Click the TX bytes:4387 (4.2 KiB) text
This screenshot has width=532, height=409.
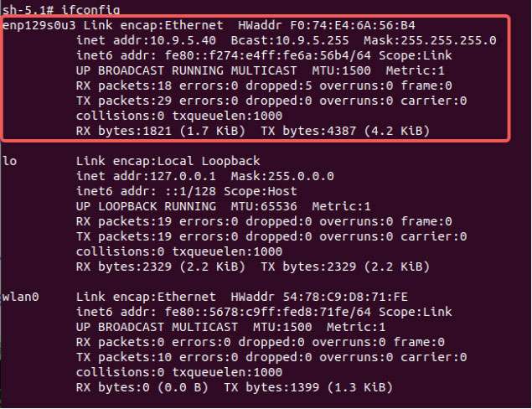(x=345, y=131)
